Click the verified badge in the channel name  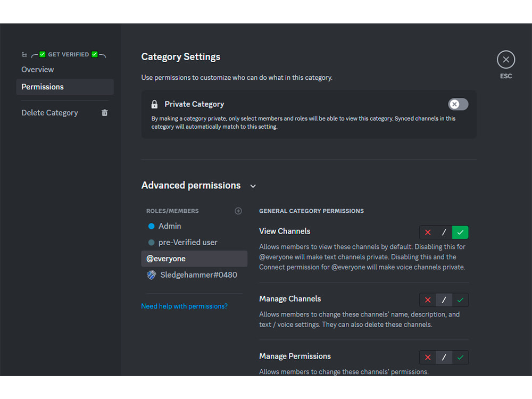point(42,54)
